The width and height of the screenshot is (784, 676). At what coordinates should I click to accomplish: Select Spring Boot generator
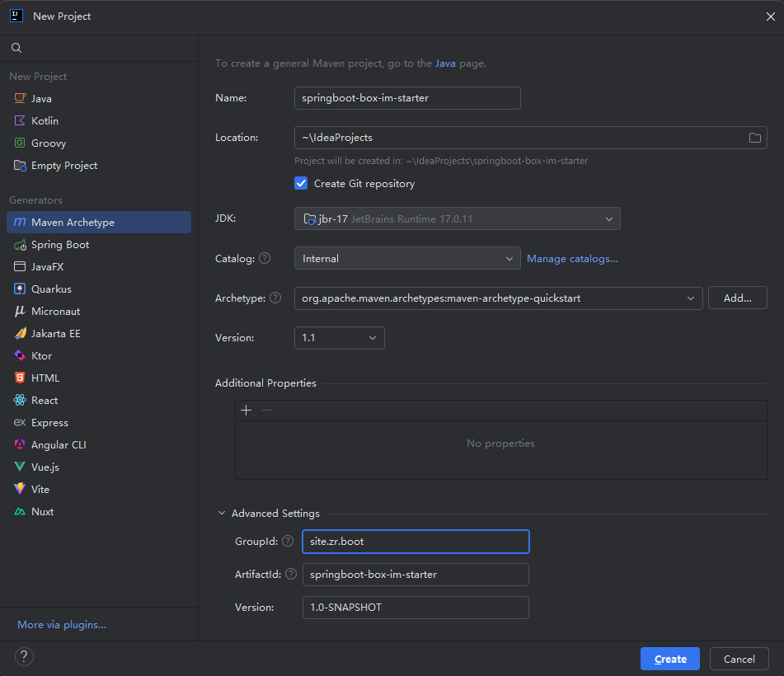pos(99,245)
